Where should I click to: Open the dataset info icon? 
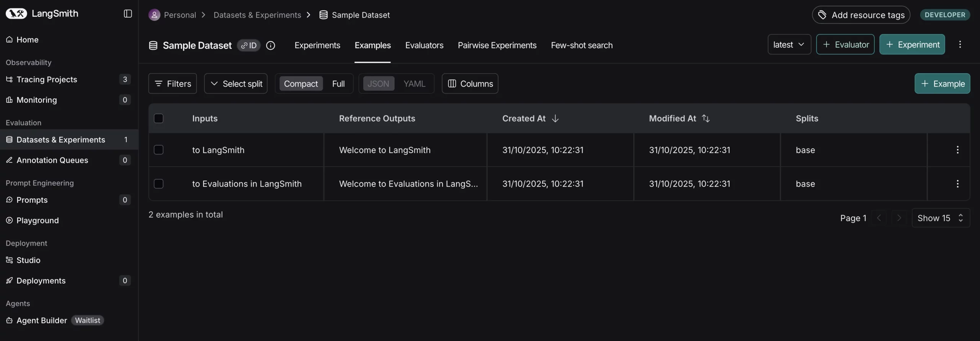click(271, 45)
